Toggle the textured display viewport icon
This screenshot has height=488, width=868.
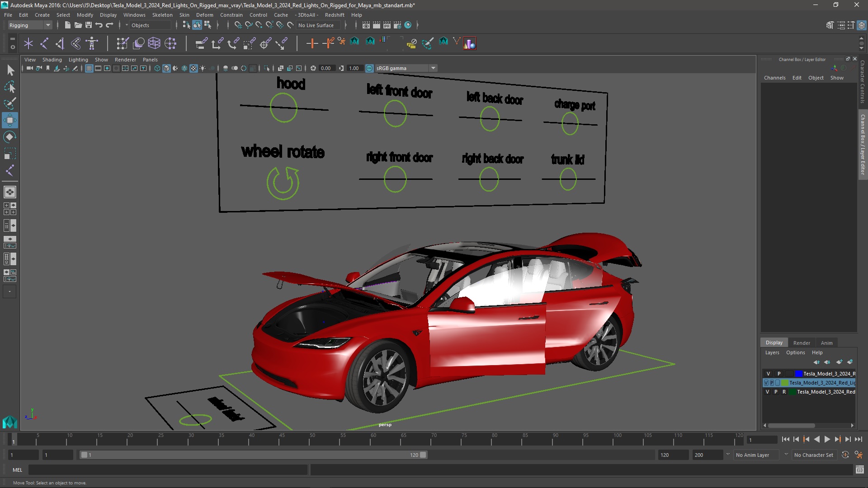tap(193, 68)
